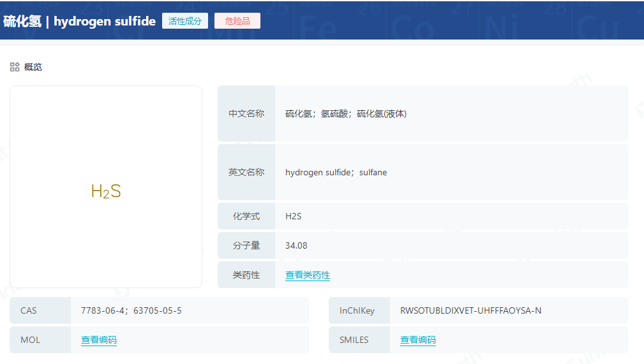Click the 活性成分 tag button
Screen dimensions: 644x364
click(185, 21)
